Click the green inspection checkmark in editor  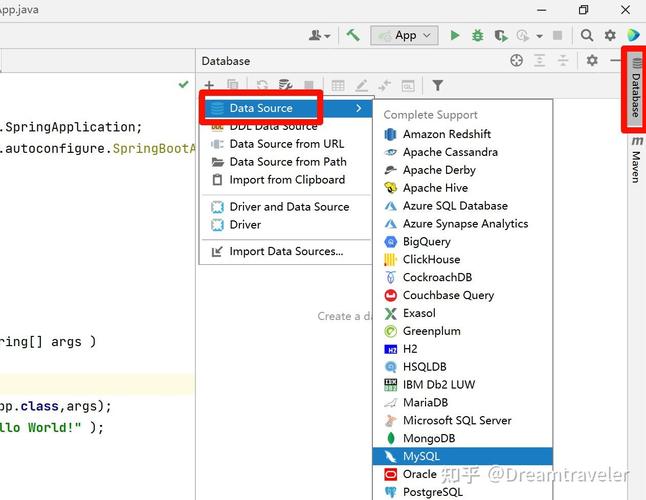coord(183,84)
